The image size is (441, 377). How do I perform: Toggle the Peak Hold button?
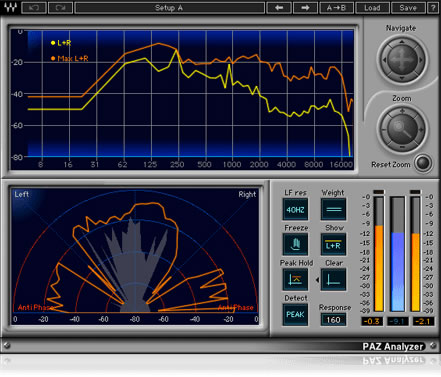point(295,279)
